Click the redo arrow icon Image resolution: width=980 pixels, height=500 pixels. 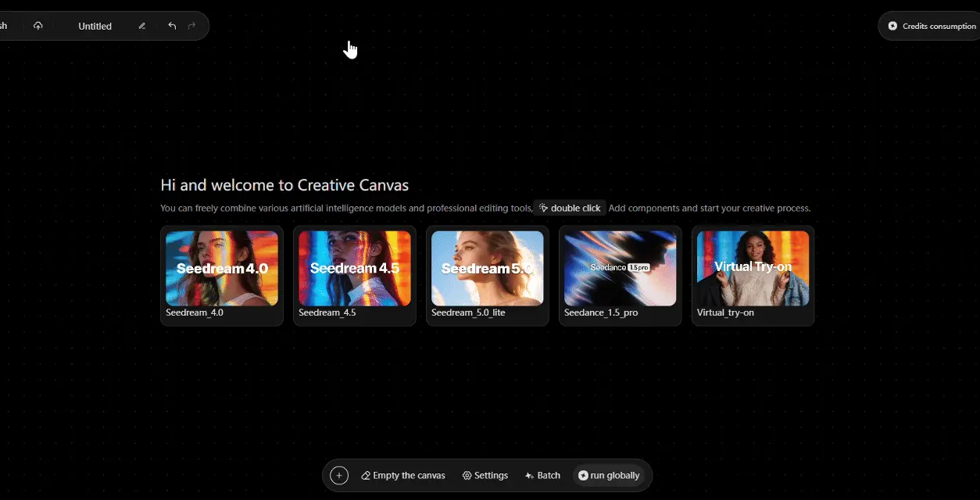191,26
